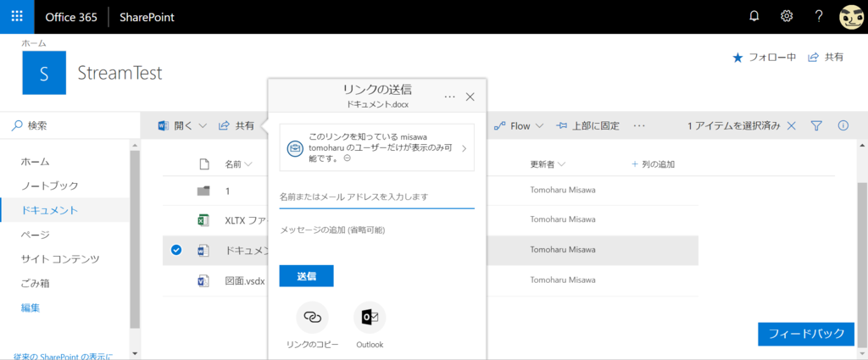This screenshot has width=868, height=360.
Task: Click 従来の SharePoint の表示に link
Action: point(63,356)
